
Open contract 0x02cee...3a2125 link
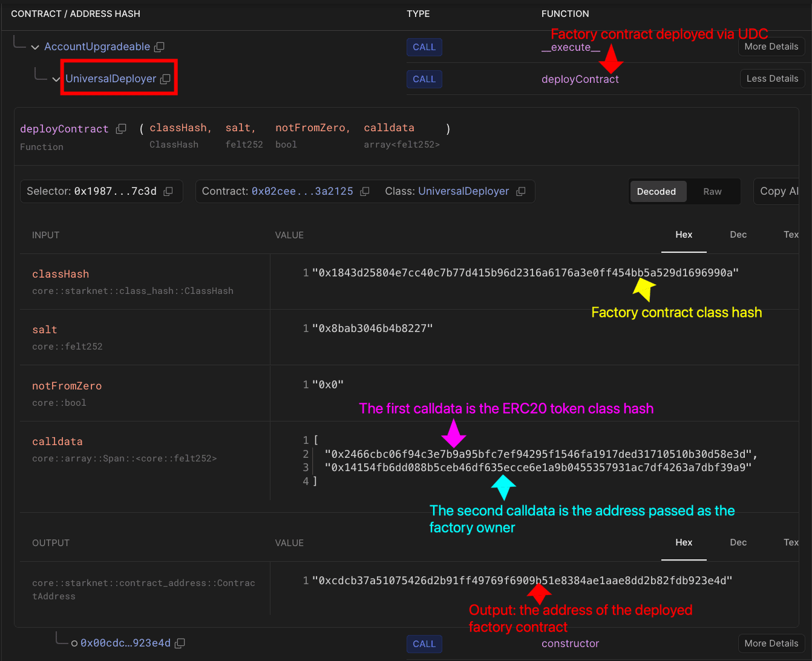click(x=302, y=191)
